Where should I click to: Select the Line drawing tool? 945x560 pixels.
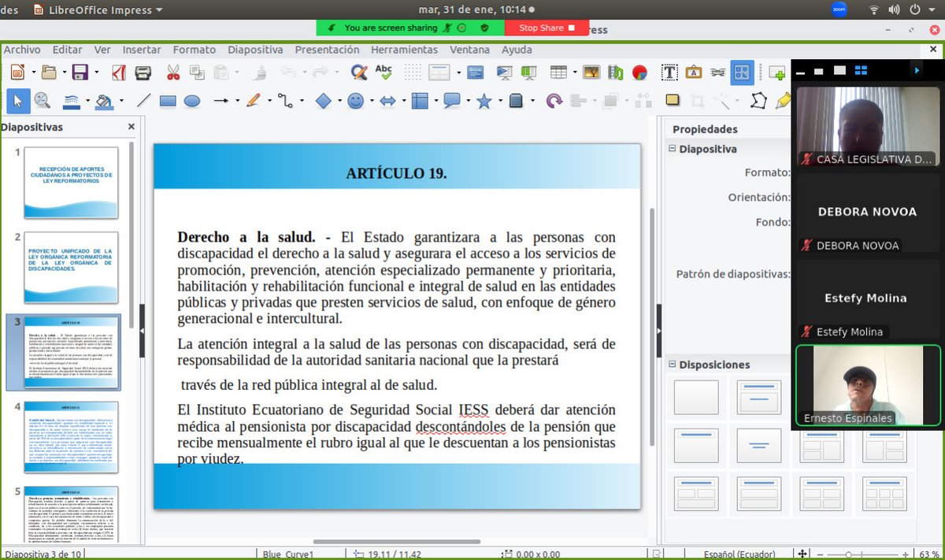143,101
